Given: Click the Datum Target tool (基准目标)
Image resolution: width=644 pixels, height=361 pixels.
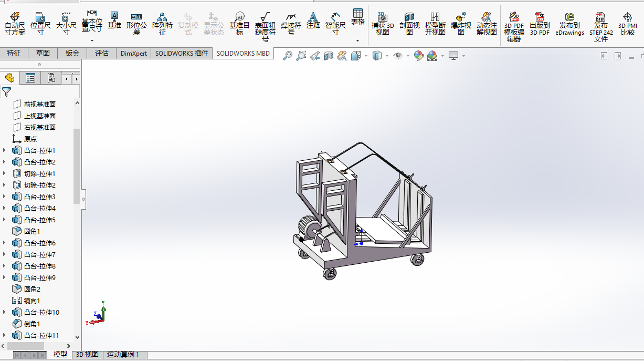Looking at the screenshot, I should pos(239,24).
